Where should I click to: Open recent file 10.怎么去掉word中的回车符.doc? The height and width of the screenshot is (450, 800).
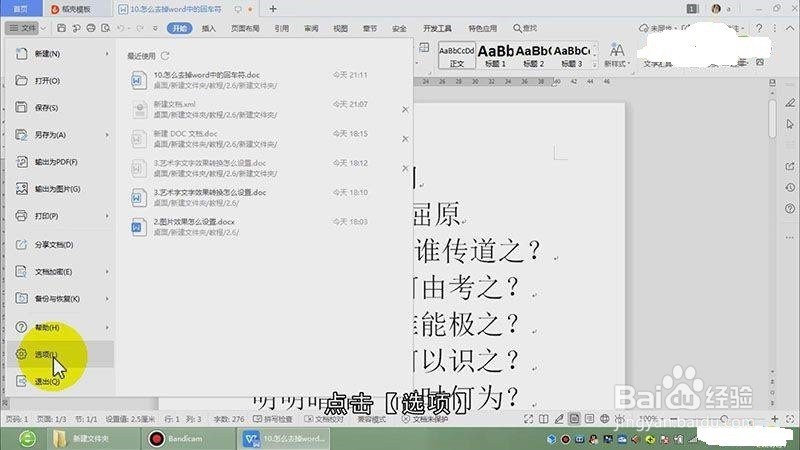coord(250,80)
